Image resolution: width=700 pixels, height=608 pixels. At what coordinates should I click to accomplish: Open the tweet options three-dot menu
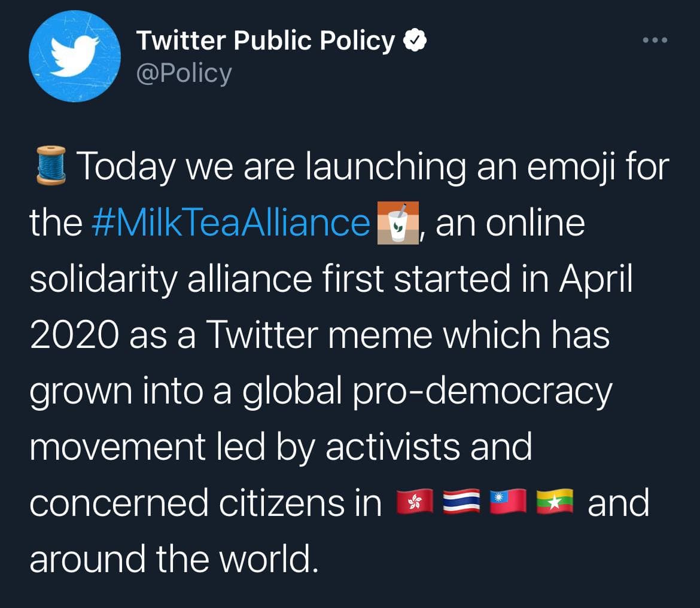[x=656, y=39]
